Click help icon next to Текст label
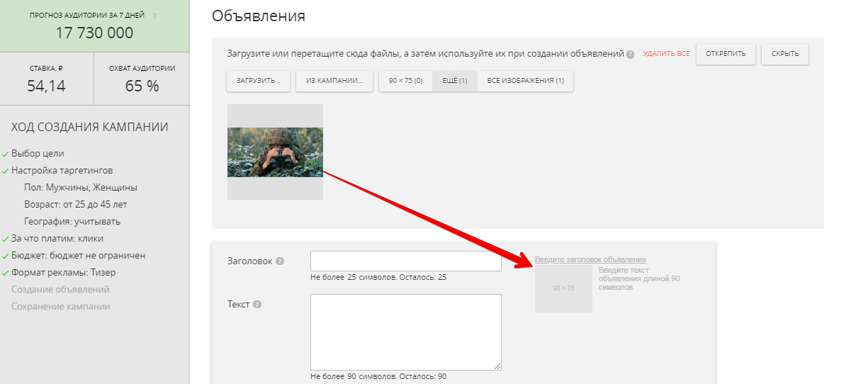 click(257, 305)
